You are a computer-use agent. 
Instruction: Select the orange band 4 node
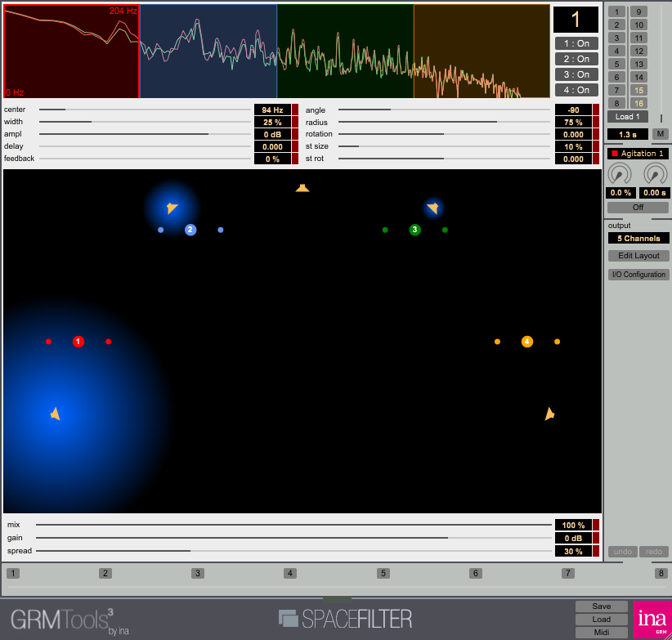[x=527, y=342]
